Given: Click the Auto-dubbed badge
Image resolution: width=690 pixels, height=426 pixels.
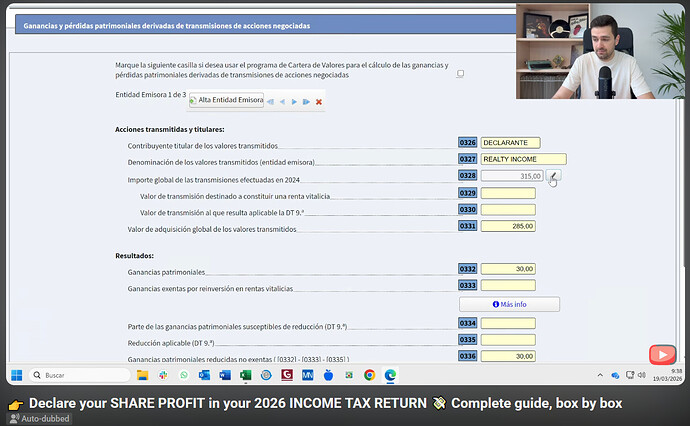Looking at the screenshot, I should 39,419.
